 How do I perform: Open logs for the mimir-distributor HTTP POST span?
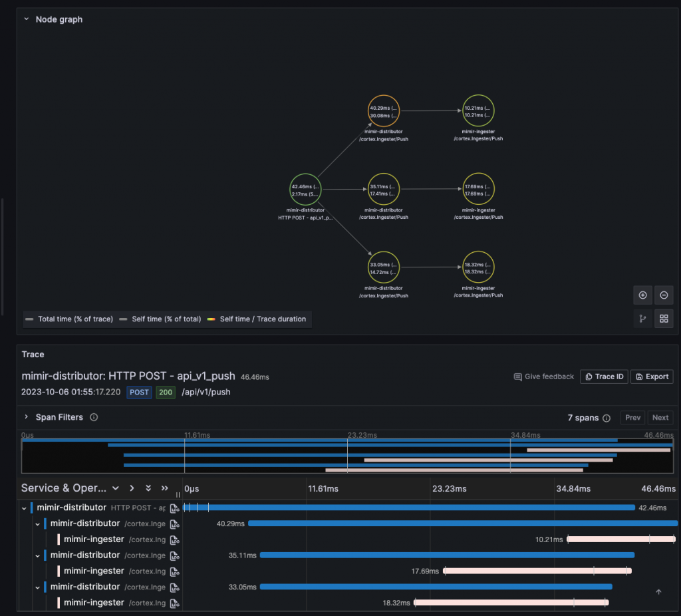point(175,508)
